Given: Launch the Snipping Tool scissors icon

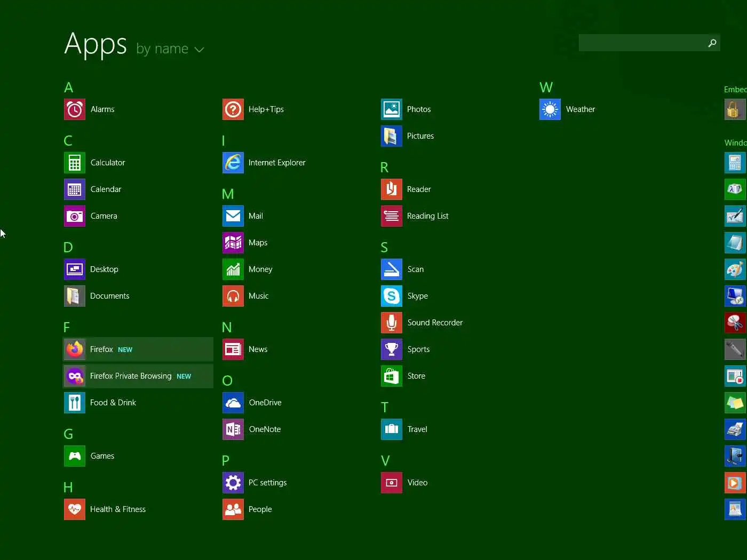Looking at the screenshot, I should 735,323.
